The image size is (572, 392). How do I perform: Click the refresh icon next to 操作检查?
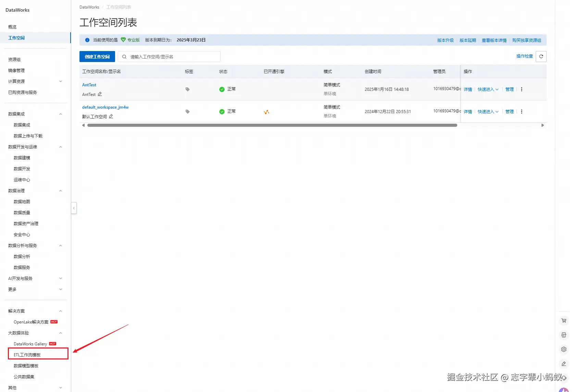pyautogui.click(x=541, y=57)
